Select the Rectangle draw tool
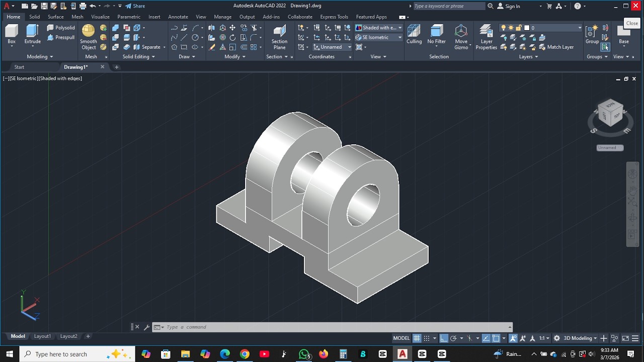Screen dimensions: 644x362 pos(184,47)
